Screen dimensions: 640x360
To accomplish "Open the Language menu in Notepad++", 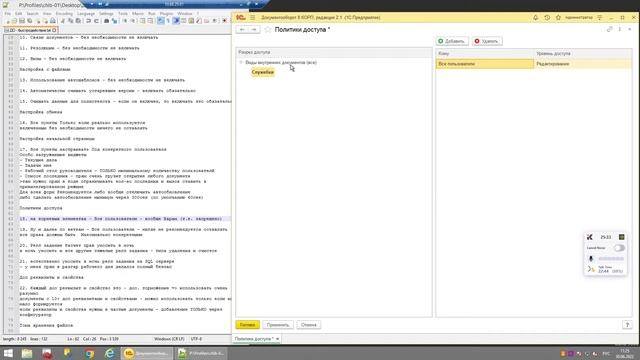I will (86, 13).
